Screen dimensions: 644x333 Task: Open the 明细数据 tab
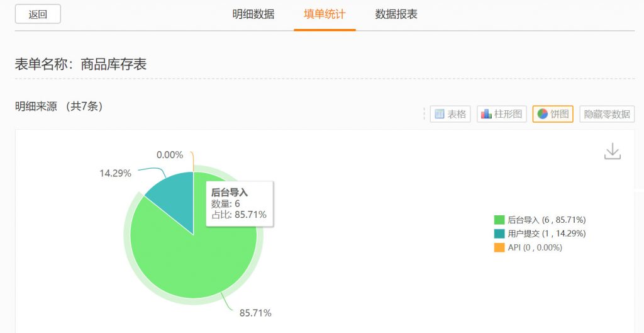tap(253, 14)
